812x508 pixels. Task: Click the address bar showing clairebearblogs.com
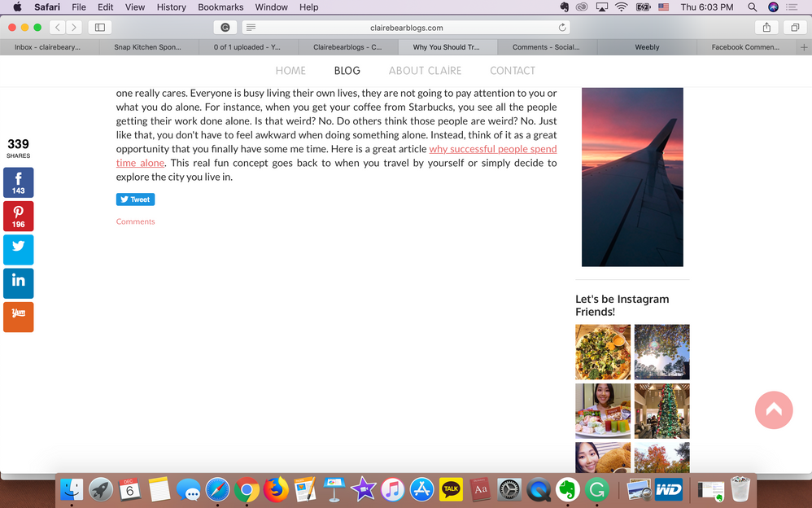[407, 27]
